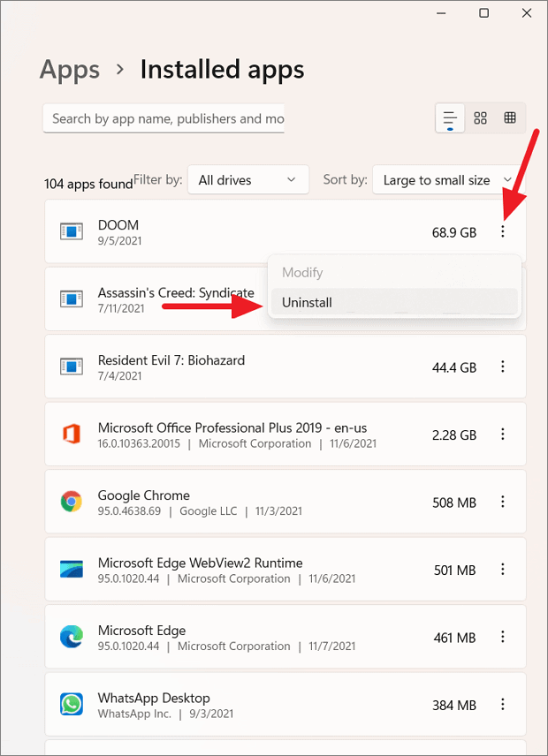548x756 pixels.
Task: Open Google Chrome more options menu
Action: 503,502
